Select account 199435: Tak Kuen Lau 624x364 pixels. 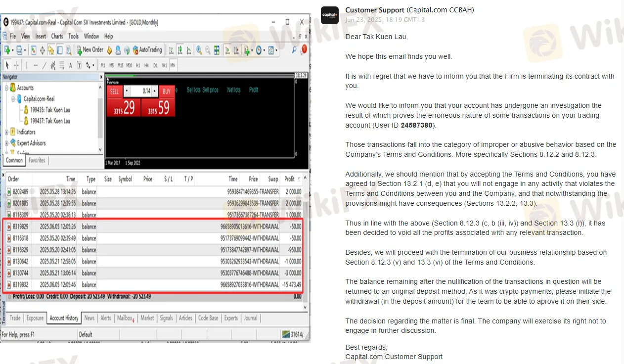point(50,110)
